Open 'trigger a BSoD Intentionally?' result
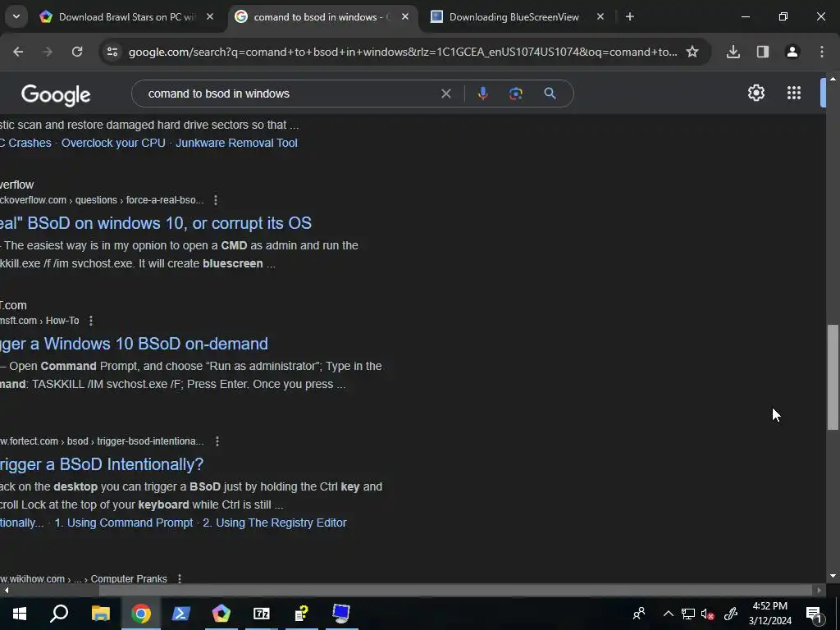840x630 pixels. tap(102, 464)
